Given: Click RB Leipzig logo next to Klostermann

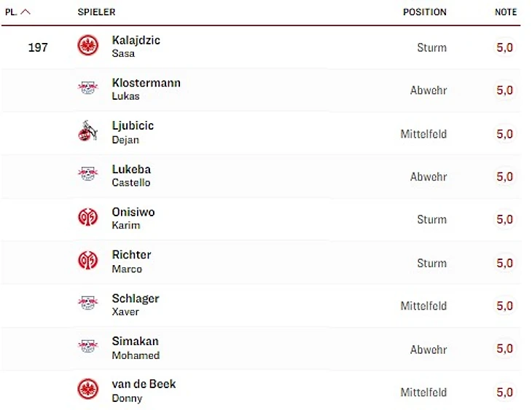Looking at the screenshot, I should [88, 89].
